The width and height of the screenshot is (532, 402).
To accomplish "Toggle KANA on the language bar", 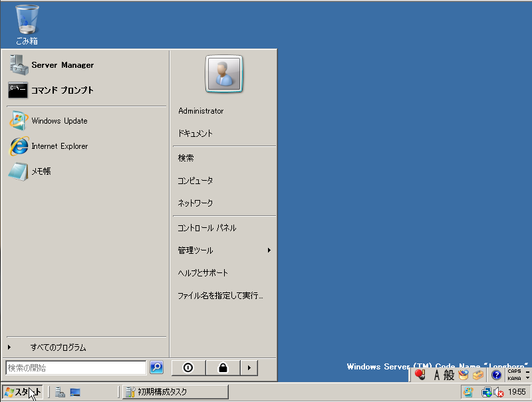I will point(514,378).
